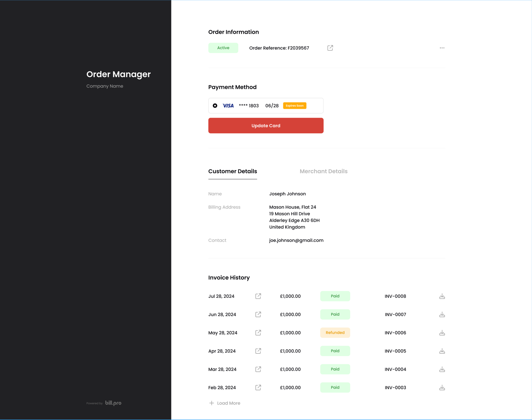
Task: Select the Visa card radio button
Action: tap(215, 106)
